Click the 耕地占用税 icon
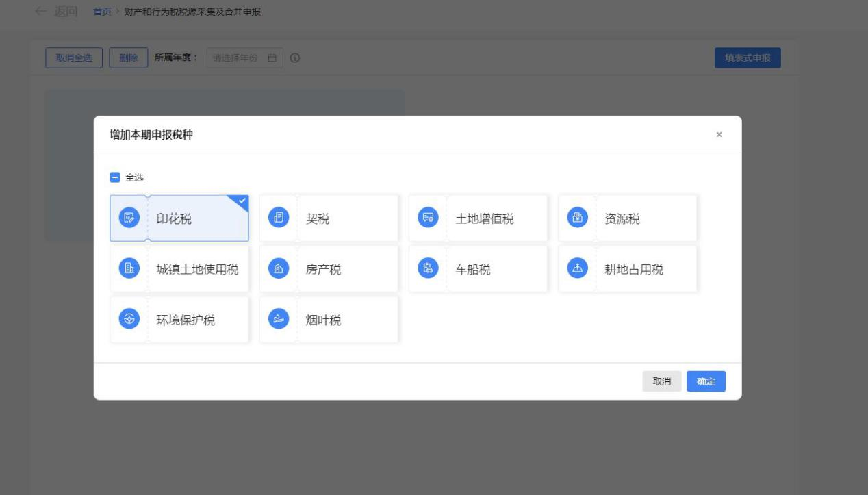868x495 pixels. pyautogui.click(x=577, y=269)
